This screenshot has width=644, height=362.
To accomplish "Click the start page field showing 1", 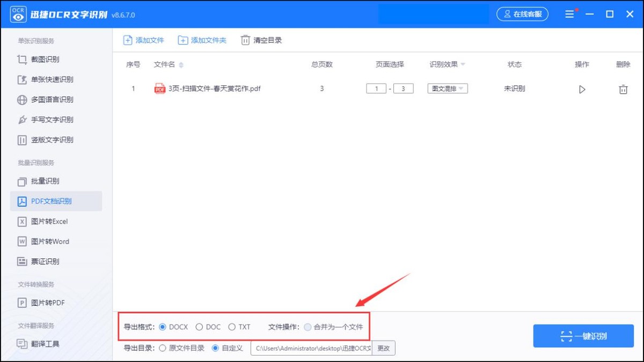I will (376, 88).
